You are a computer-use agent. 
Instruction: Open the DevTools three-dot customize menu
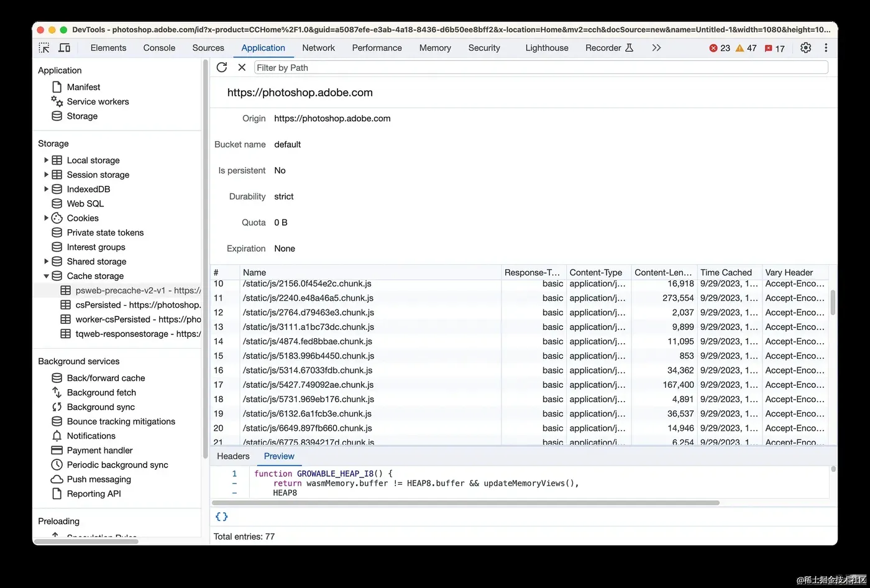[x=826, y=48]
